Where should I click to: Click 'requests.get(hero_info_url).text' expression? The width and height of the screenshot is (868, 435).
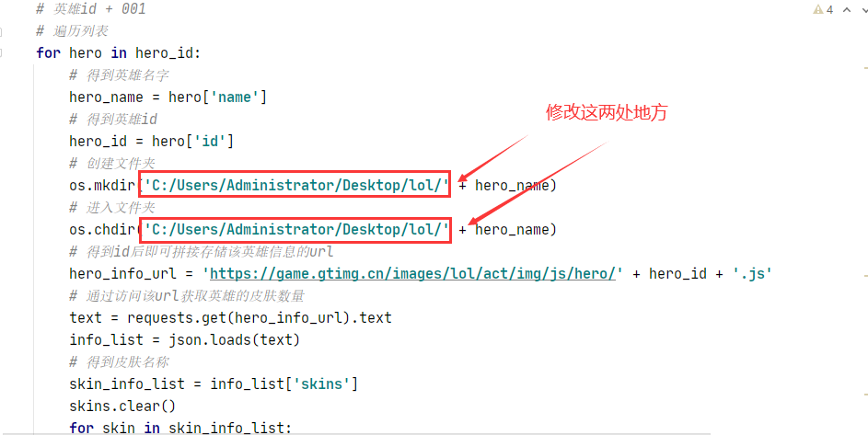coord(260,317)
